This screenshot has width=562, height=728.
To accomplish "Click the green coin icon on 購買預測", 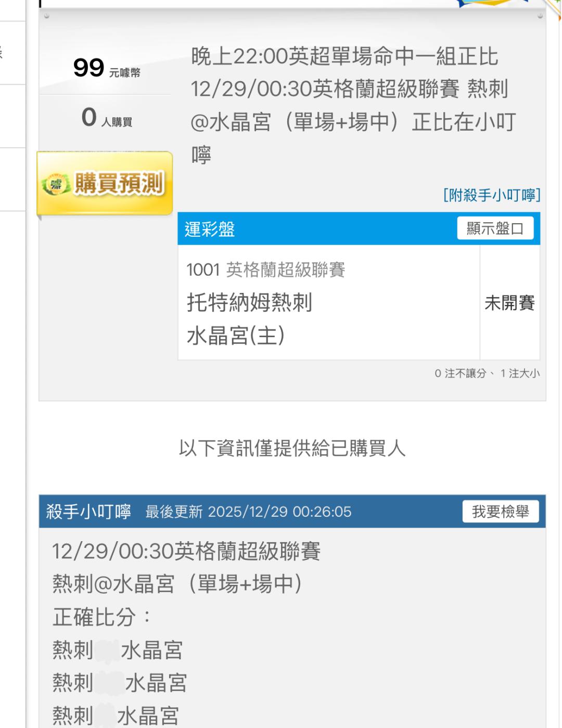I will coord(52,184).
